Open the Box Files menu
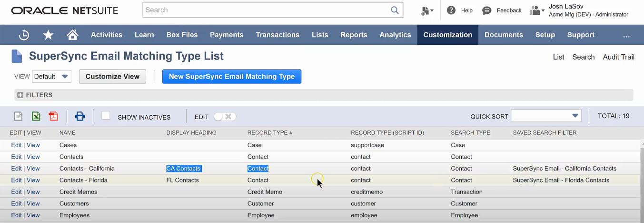This screenshot has height=223, width=644. pyautogui.click(x=182, y=35)
